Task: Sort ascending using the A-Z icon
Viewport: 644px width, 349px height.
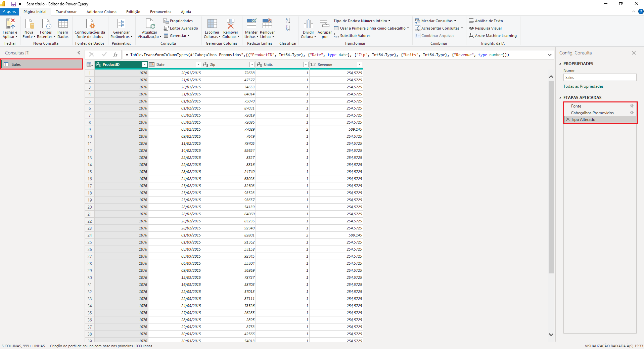Action: tap(288, 21)
